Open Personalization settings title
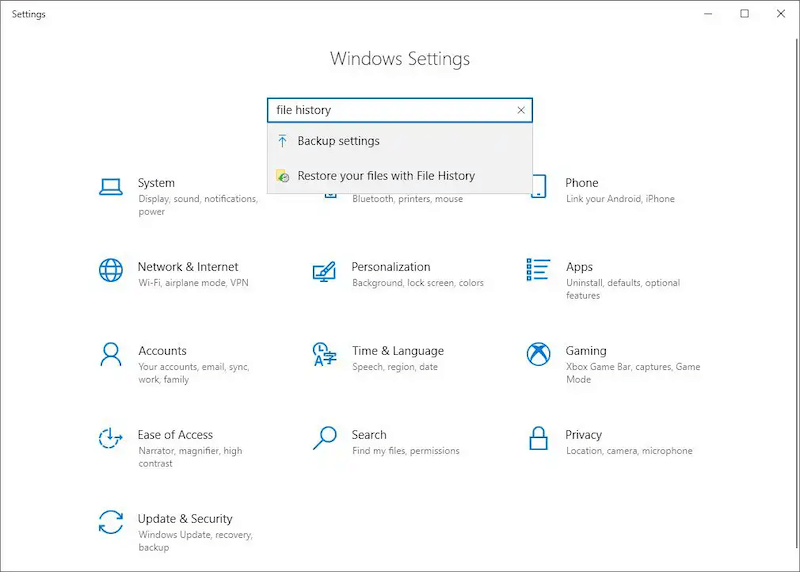Screen dimensions: 800x572 (x=391, y=267)
